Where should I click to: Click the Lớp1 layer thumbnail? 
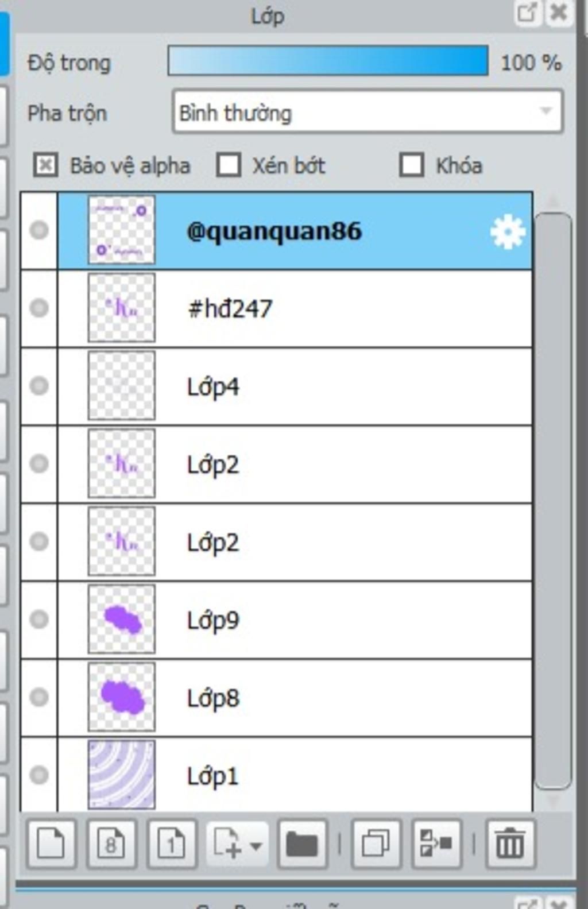pyautogui.click(x=121, y=774)
